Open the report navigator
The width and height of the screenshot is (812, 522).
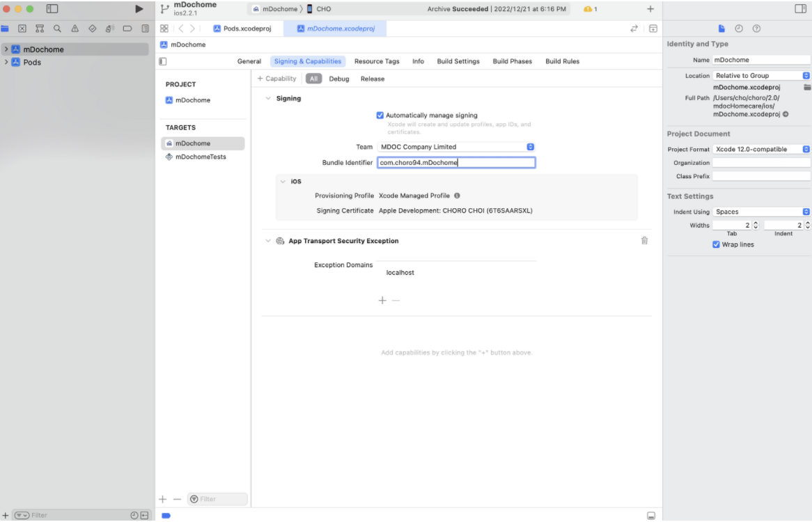point(145,29)
